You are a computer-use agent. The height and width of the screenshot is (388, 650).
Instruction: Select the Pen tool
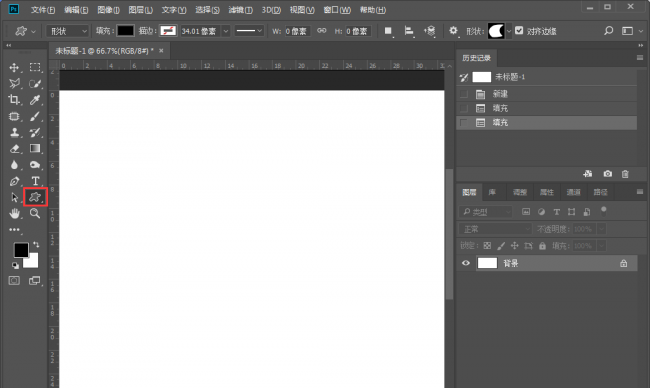click(x=14, y=181)
